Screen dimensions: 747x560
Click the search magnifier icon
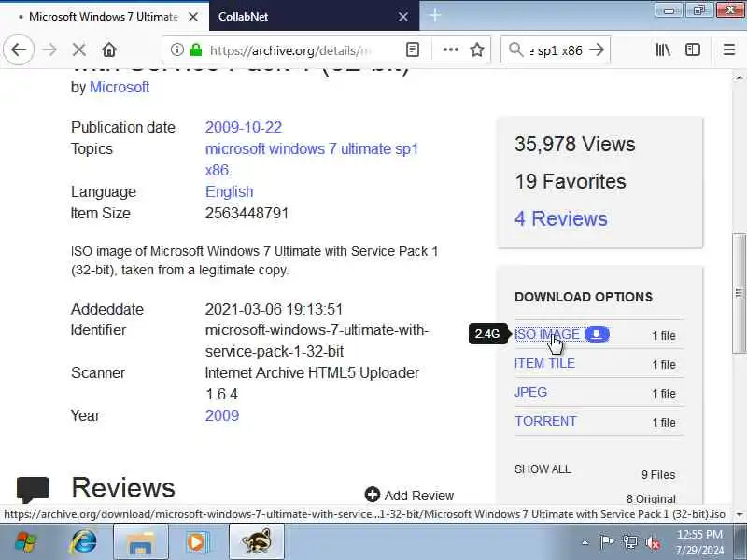[x=516, y=49]
